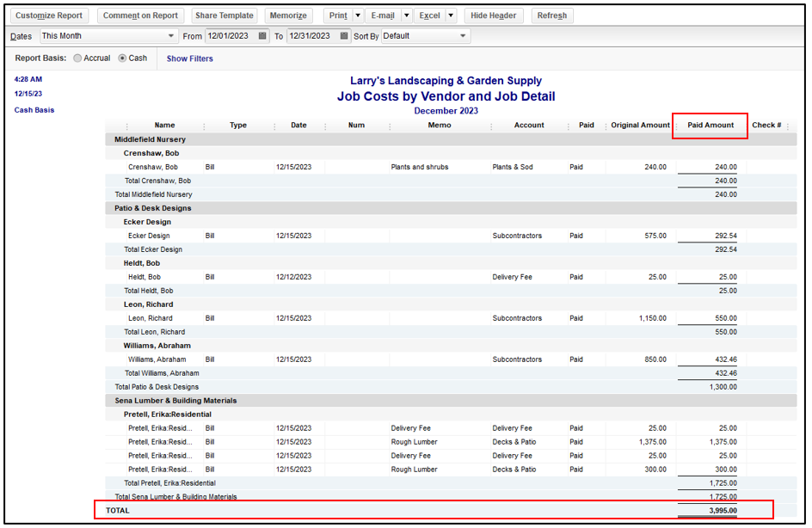Select the Type column header
This screenshot has width=812, height=528.
238,126
